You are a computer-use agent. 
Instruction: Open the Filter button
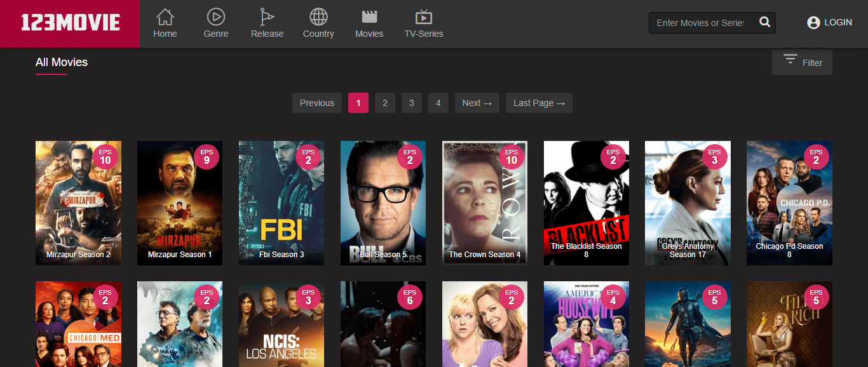(x=802, y=62)
